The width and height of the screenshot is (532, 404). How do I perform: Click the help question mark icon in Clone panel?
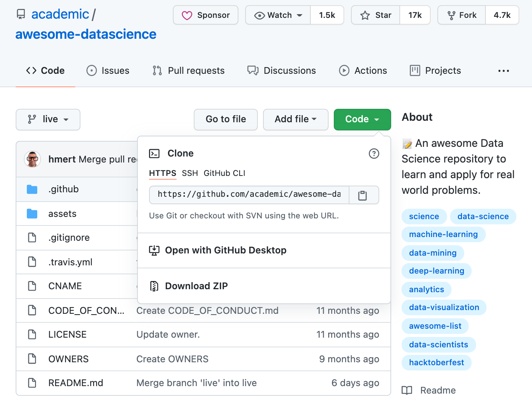[374, 154]
